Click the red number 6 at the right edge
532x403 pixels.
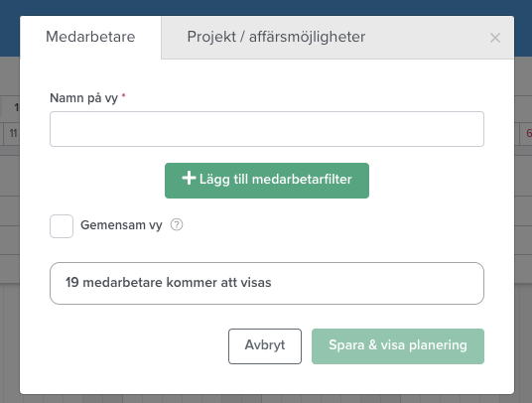coord(528,133)
